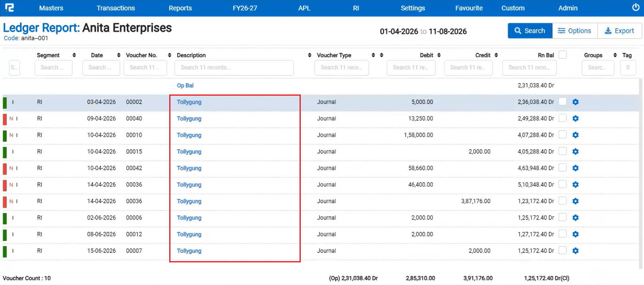Tick checkbox for voucher 00006 row
Image resolution: width=644 pixels, height=285 pixels.
tap(563, 217)
